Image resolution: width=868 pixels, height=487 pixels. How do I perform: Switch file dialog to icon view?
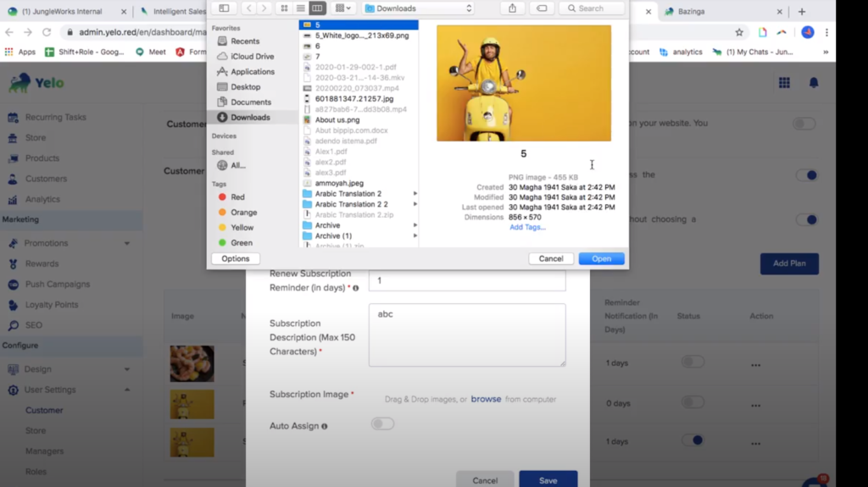pyautogui.click(x=284, y=8)
